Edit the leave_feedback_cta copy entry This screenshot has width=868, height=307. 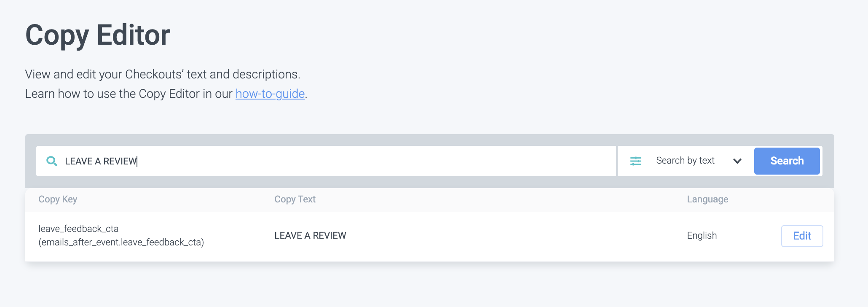tap(801, 236)
